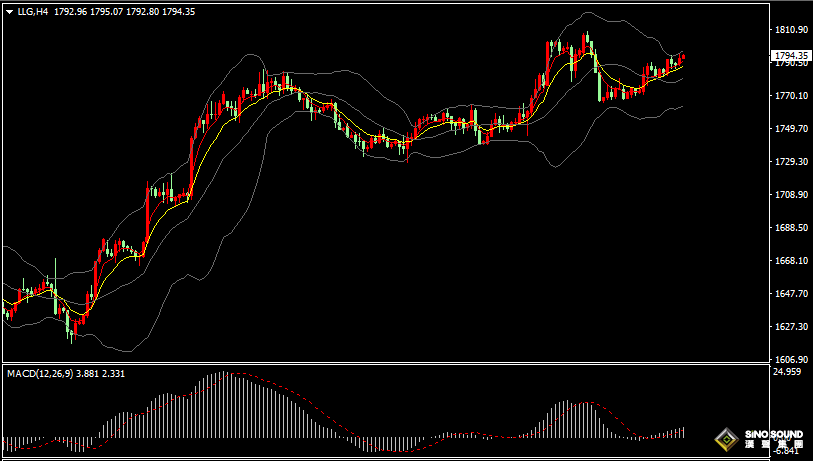Click the 1668.10 price axis label
813x461 pixels.
(x=790, y=261)
